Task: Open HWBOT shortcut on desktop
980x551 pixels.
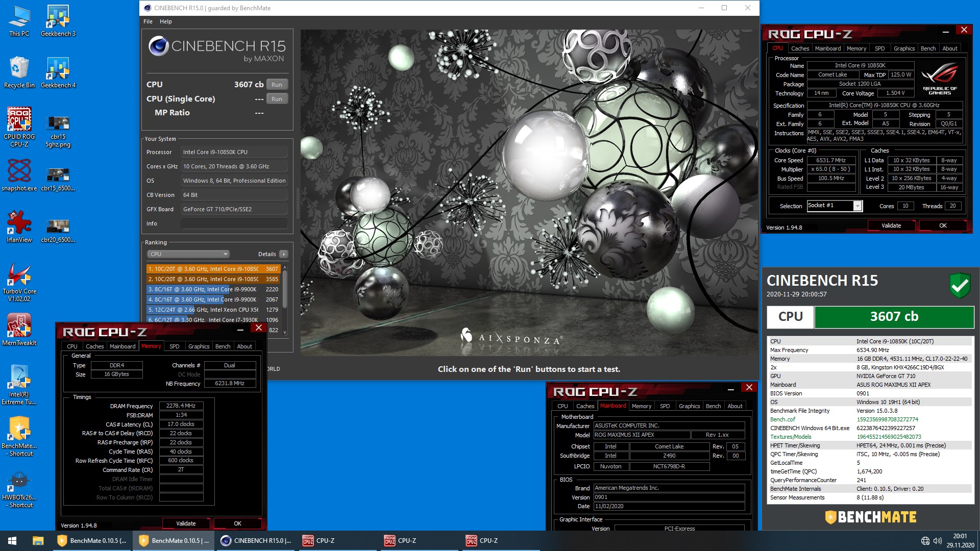Action: click(19, 488)
